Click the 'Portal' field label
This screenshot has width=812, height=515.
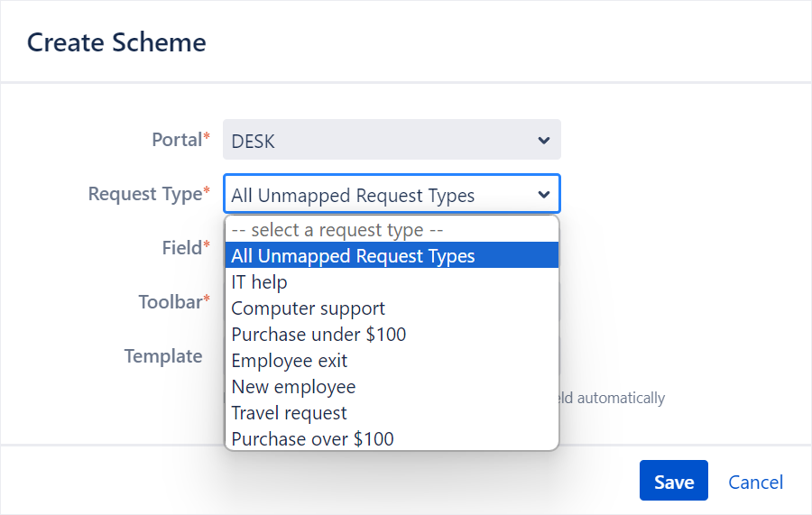[x=177, y=140]
